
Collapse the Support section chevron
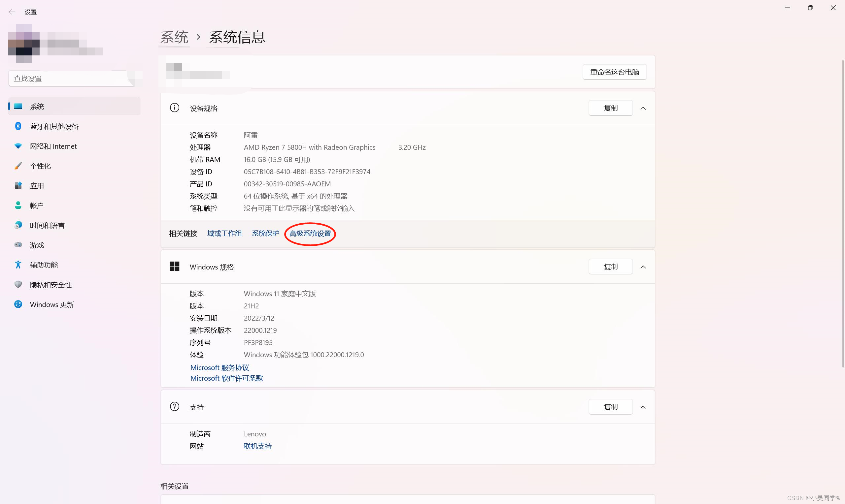[643, 407]
